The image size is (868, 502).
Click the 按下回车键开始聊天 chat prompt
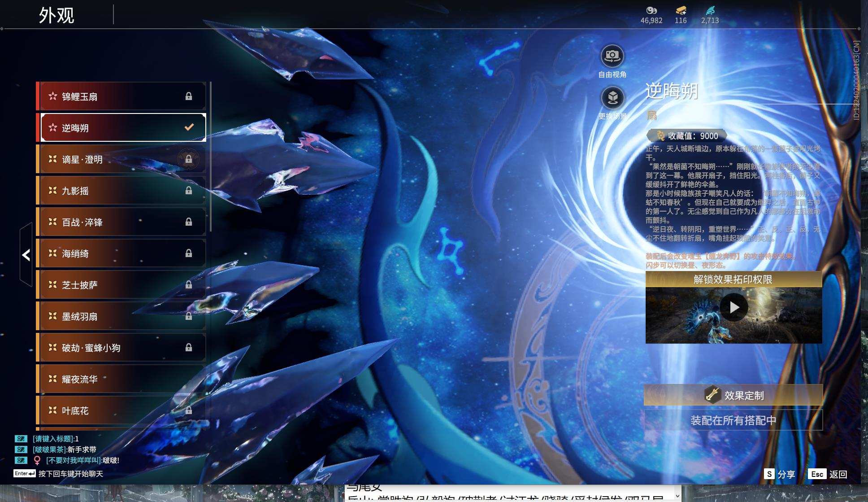(71, 474)
